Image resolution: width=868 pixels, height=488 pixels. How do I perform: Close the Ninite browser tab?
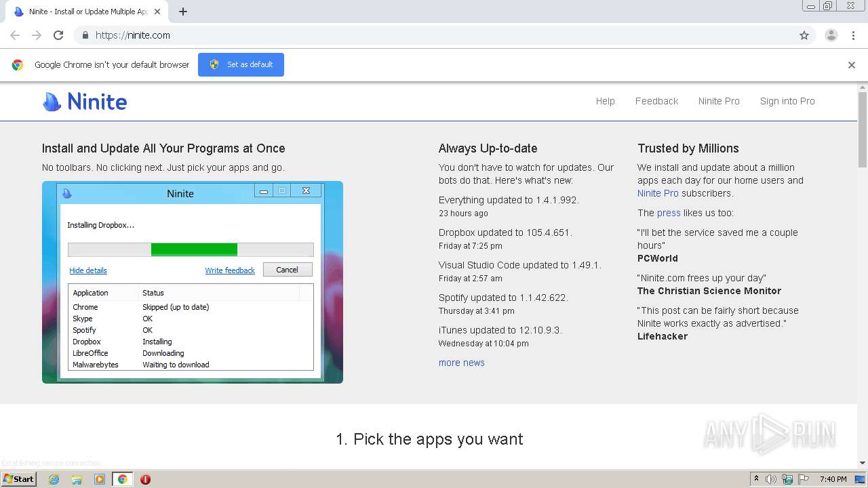pos(157,12)
